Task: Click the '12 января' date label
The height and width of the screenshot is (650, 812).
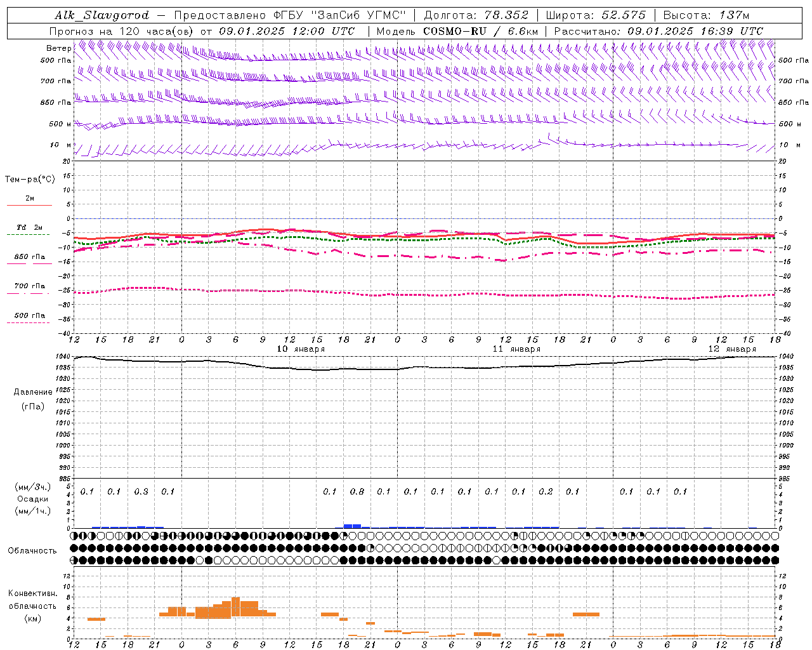Action: click(x=732, y=349)
